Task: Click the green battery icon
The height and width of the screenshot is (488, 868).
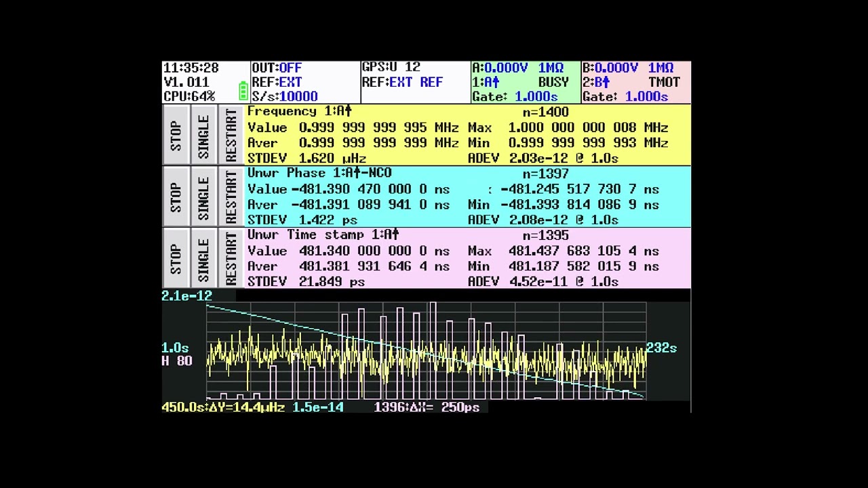Action: coord(243,90)
